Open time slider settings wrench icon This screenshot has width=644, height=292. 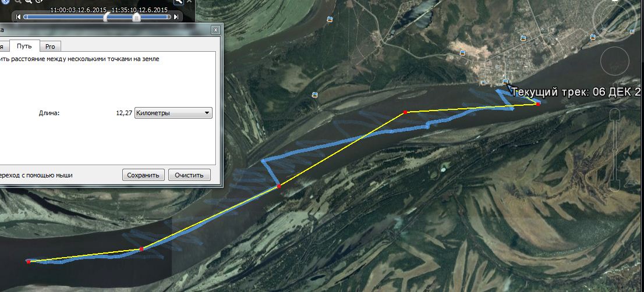[x=179, y=2]
